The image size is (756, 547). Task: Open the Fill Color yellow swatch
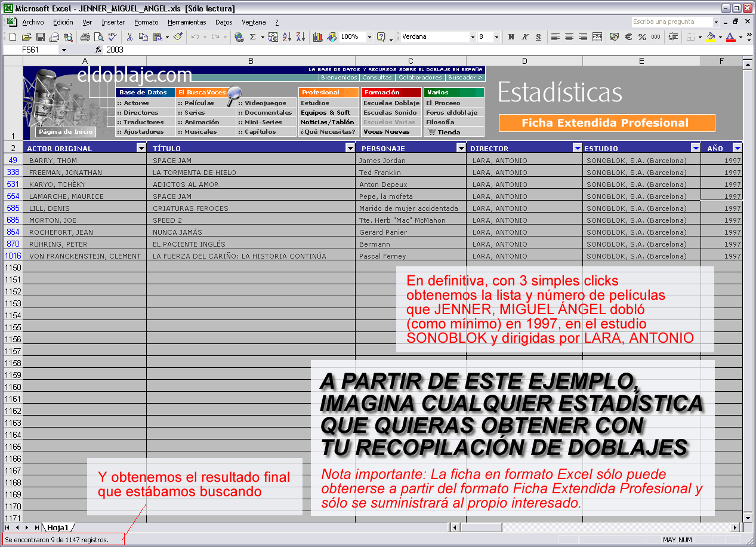point(711,37)
